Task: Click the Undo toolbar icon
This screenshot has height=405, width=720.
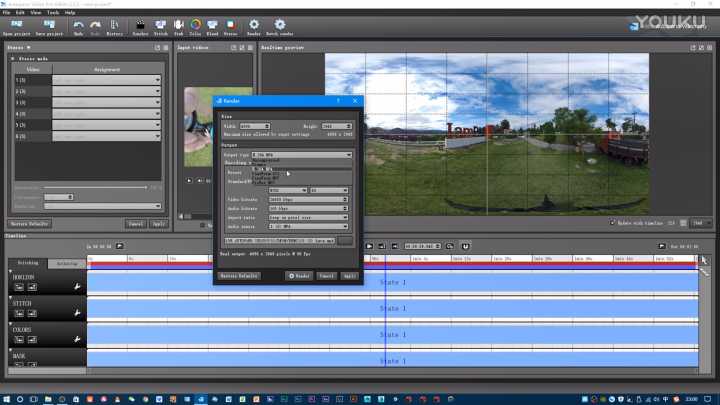Action: 79,24
